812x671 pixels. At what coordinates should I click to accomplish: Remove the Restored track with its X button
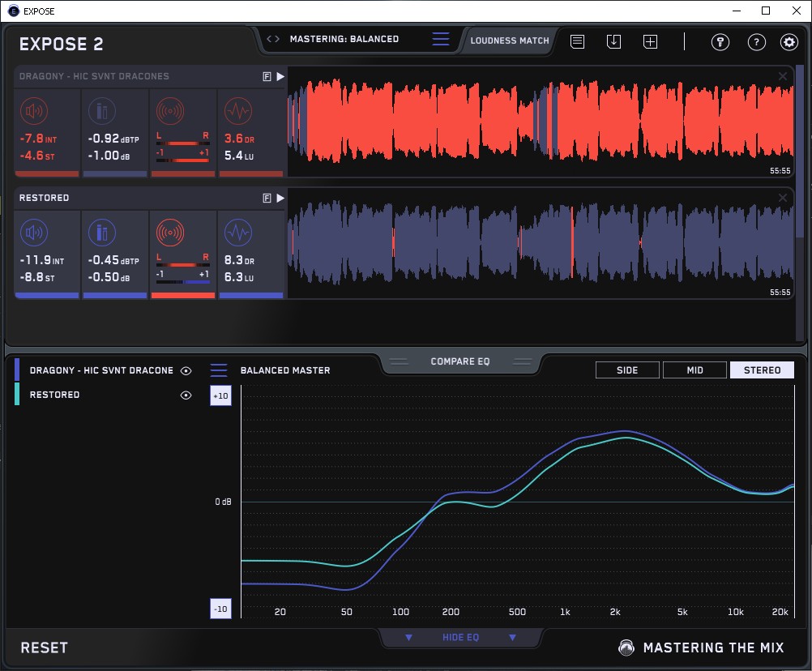pos(783,198)
